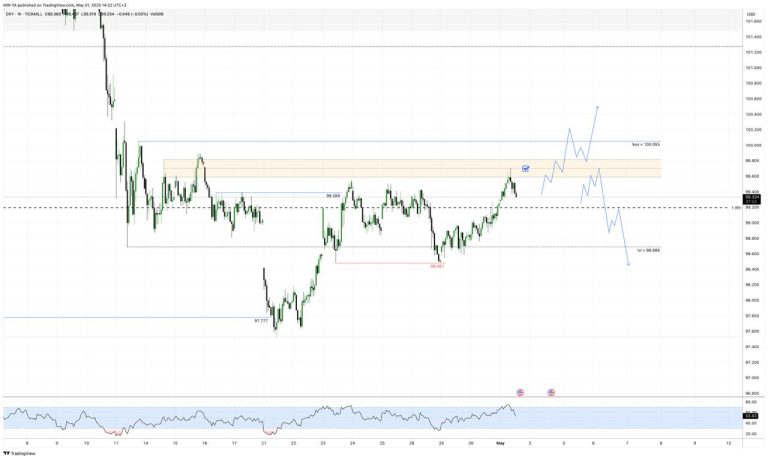The height and width of the screenshot is (459, 768).
Task: Click the red low-price label below red line
Action: pyautogui.click(x=437, y=266)
